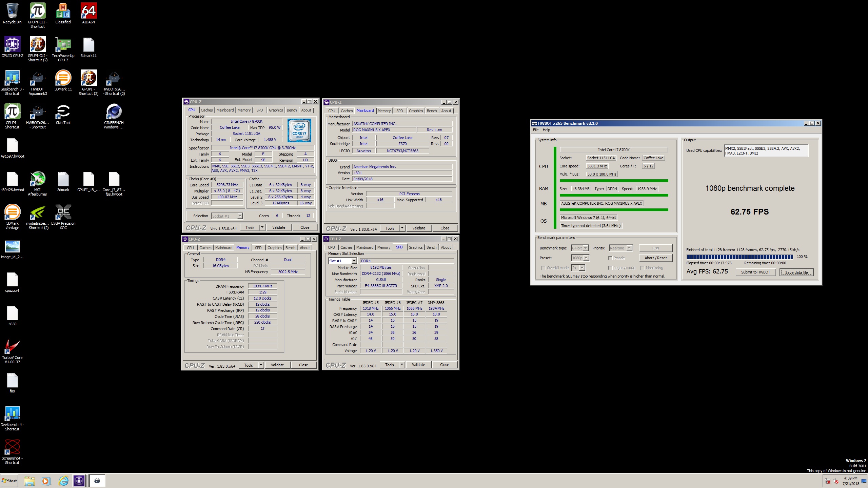The width and height of the screenshot is (868, 488).
Task: Switch to Caches tab in CPU window
Action: click(206, 110)
